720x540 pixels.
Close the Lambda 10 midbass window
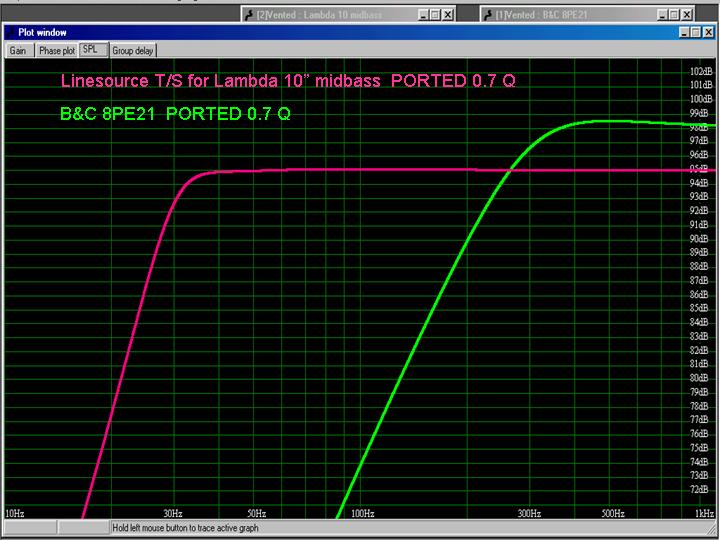tap(448, 15)
